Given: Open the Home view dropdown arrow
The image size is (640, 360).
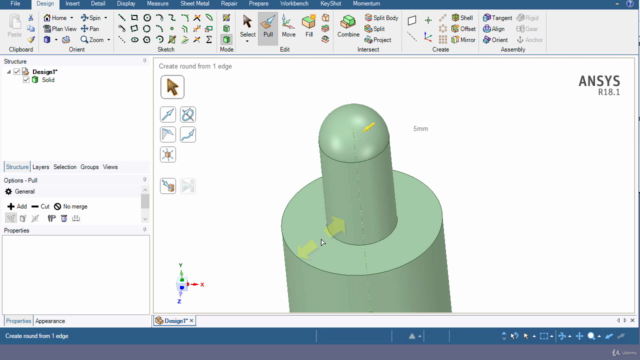Looking at the screenshot, I should 72,18.
